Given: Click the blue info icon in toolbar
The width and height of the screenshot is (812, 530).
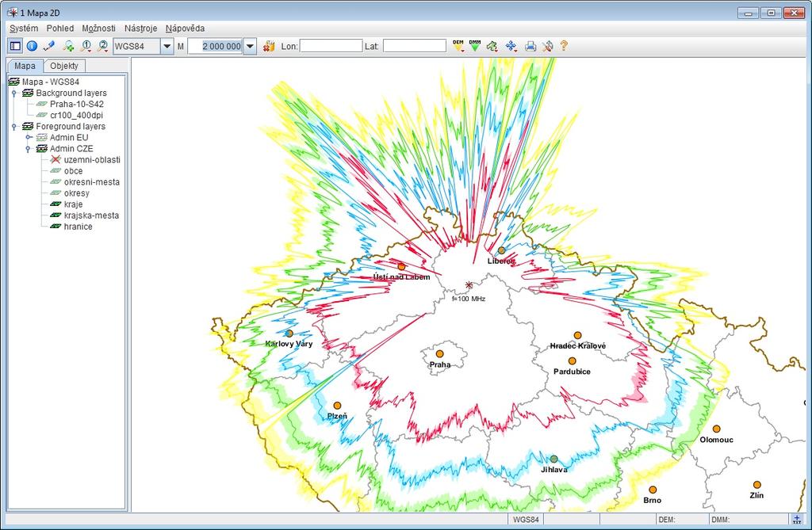Looking at the screenshot, I should (x=32, y=46).
